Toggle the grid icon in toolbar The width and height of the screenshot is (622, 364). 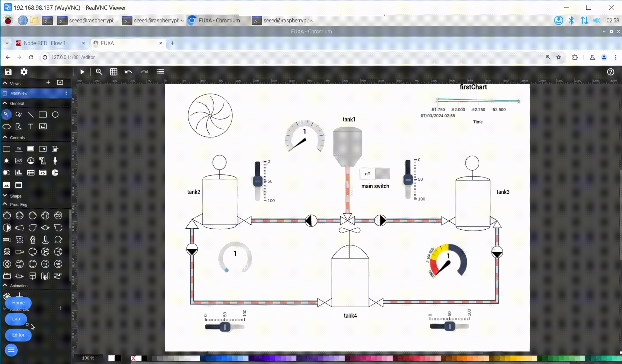point(114,72)
